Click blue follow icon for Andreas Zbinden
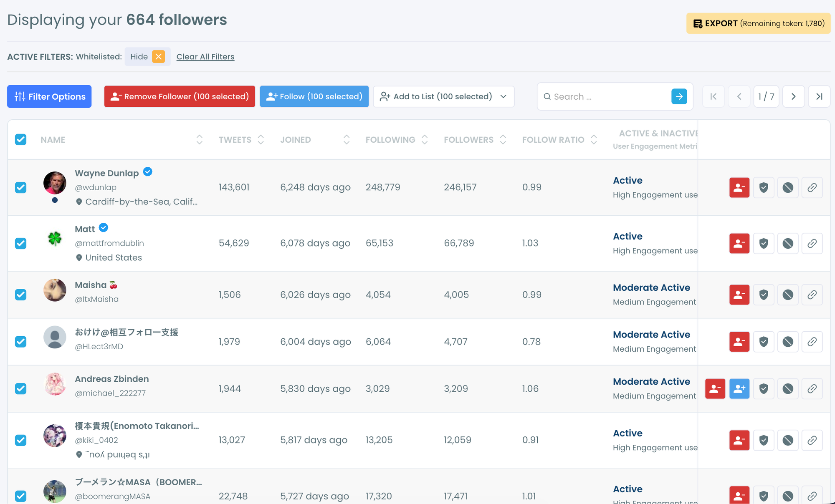The image size is (835, 504). 739,389
